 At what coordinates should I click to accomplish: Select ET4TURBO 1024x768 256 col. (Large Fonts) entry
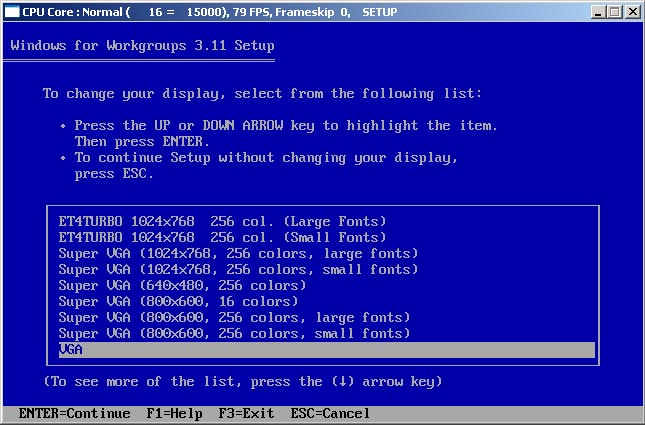[223, 221]
